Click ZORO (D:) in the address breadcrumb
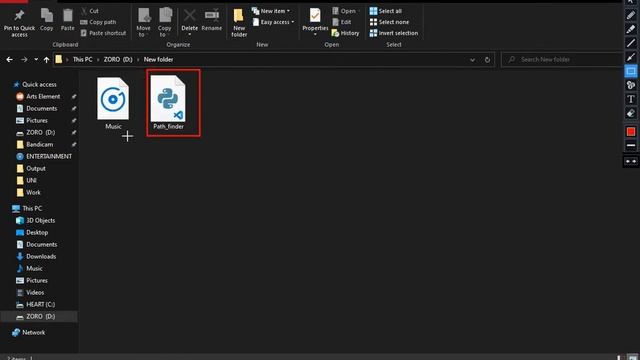The height and width of the screenshot is (360, 640). tap(118, 60)
